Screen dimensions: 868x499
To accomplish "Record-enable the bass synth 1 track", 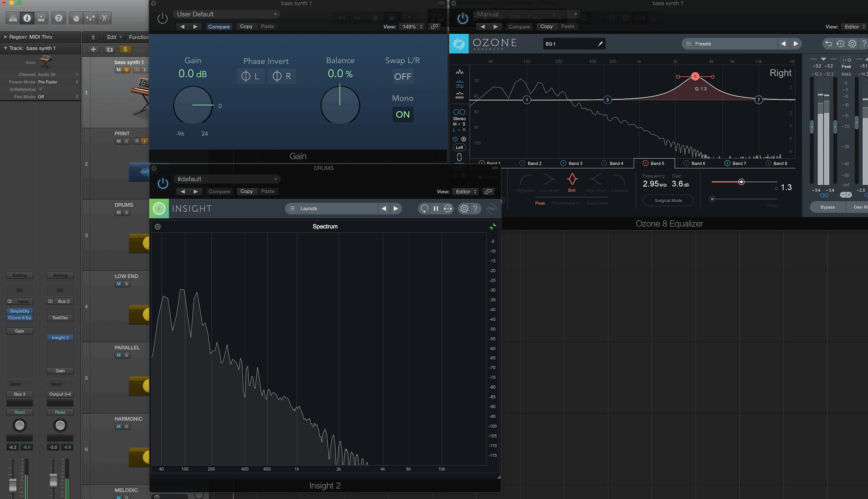I will [x=137, y=70].
